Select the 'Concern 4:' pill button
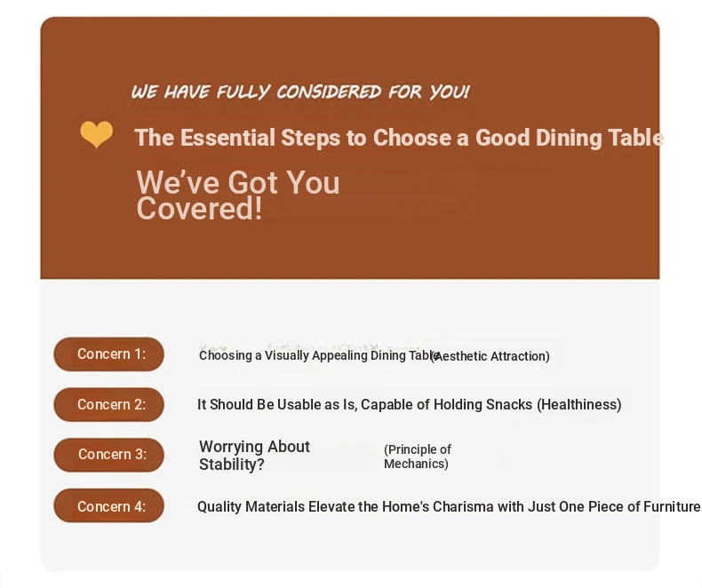The width and height of the screenshot is (702, 588). (108, 506)
